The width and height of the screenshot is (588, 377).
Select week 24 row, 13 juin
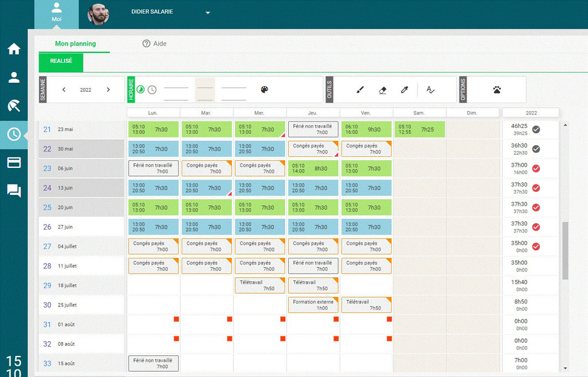click(82, 188)
